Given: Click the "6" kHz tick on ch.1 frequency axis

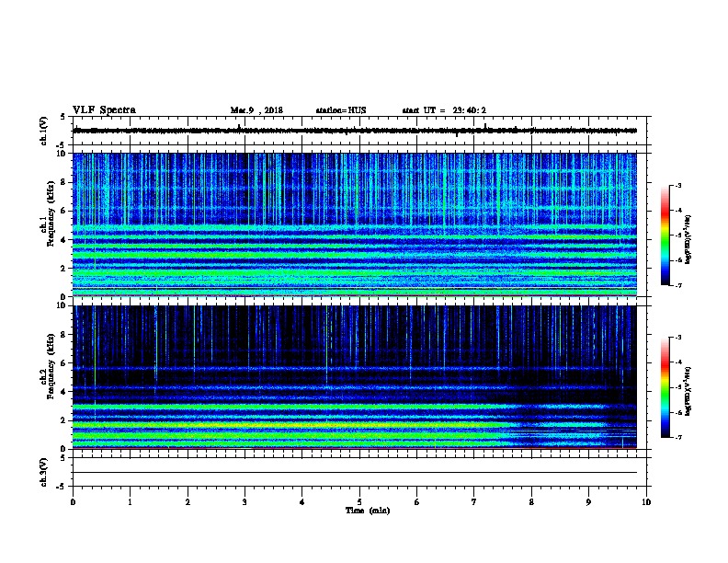Looking at the screenshot, I should coord(63,211).
